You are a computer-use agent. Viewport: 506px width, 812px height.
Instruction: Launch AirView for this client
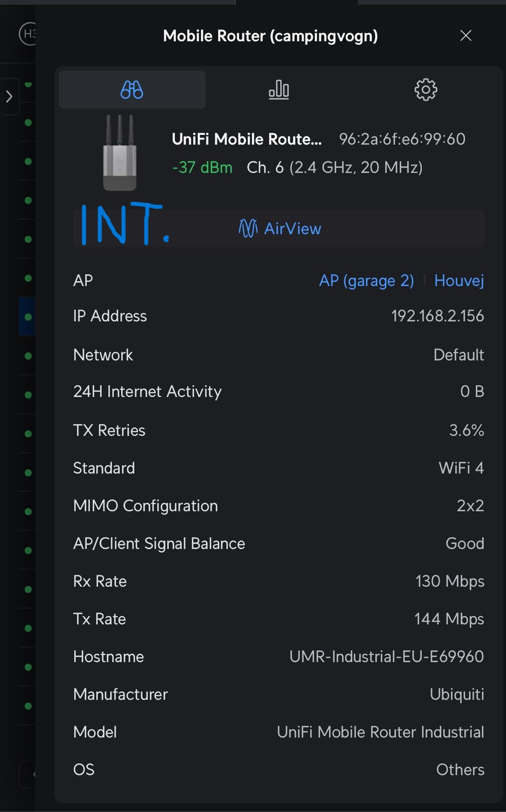click(280, 228)
